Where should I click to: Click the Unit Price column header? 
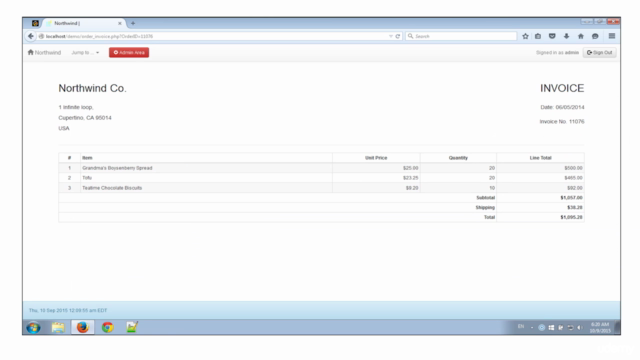click(376, 158)
